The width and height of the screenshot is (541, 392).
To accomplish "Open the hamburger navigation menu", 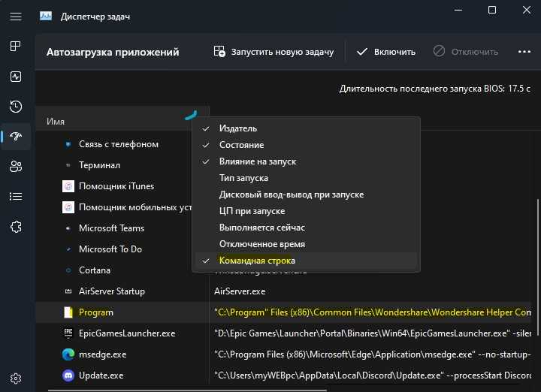I will [16, 17].
